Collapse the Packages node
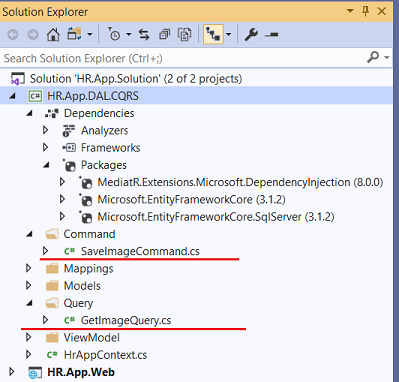Screen dimensions: 399x382 [46, 165]
